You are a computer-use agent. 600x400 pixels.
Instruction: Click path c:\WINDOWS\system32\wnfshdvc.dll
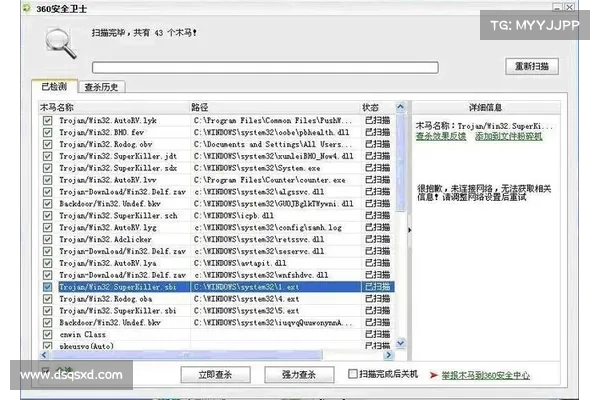click(x=261, y=275)
